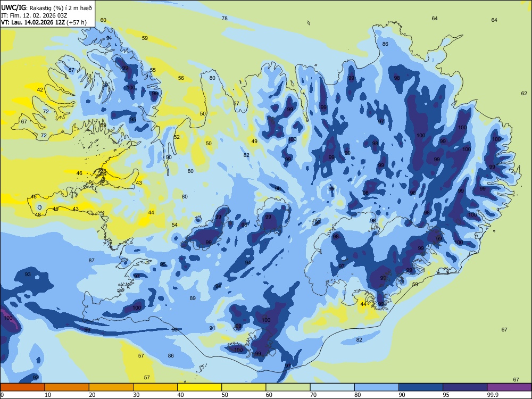
Task: Click the 30–40 amber legend swatch
Action: pyautogui.click(x=155, y=387)
